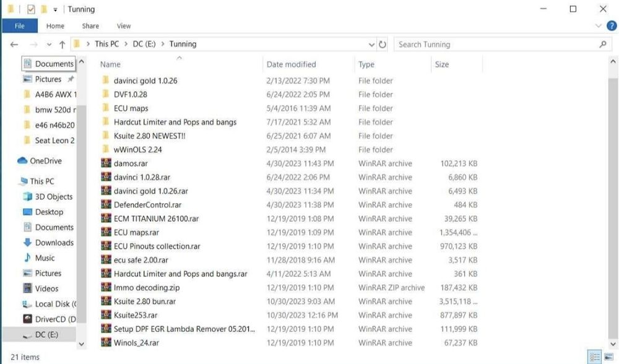Viewport: 619px width, 364px height.
Task: Sort files by Date modified column
Action: tap(291, 64)
